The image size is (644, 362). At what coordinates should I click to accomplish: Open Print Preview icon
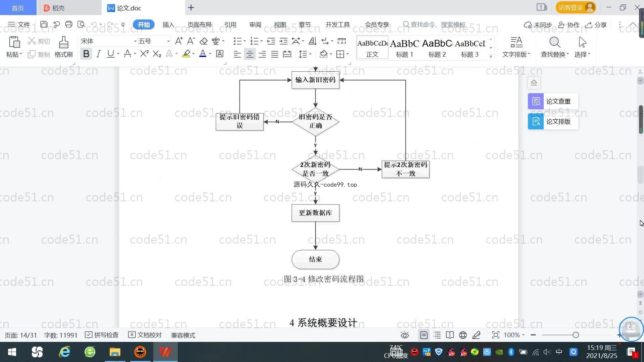pos(81,24)
